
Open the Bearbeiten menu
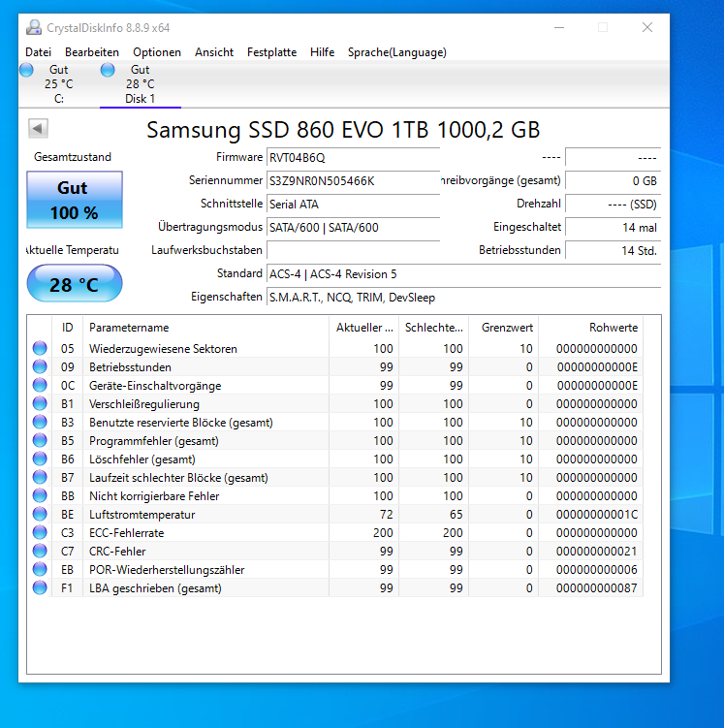(x=92, y=52)
